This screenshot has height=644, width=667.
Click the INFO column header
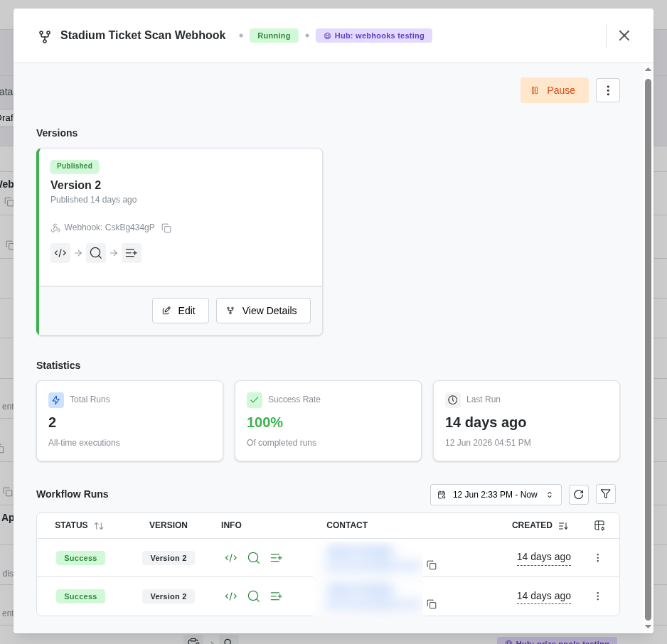pyautogui.click(x=231, y=525)
